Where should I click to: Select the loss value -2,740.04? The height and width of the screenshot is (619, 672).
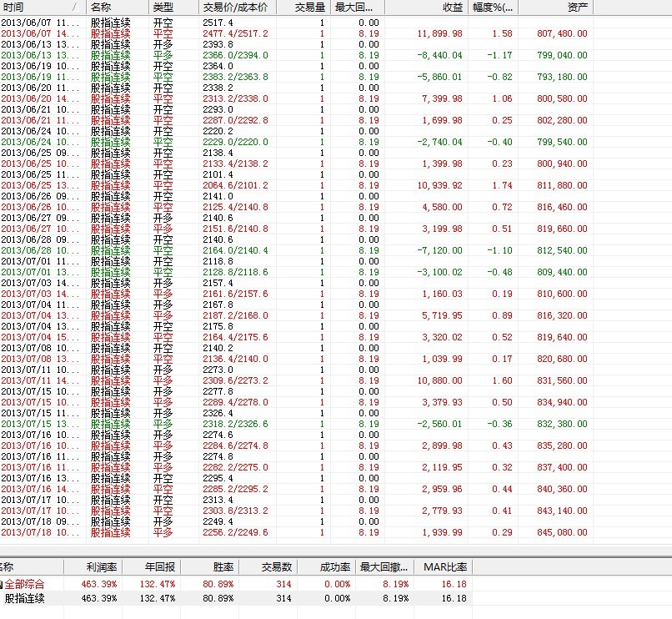click(x=439, y=142)
